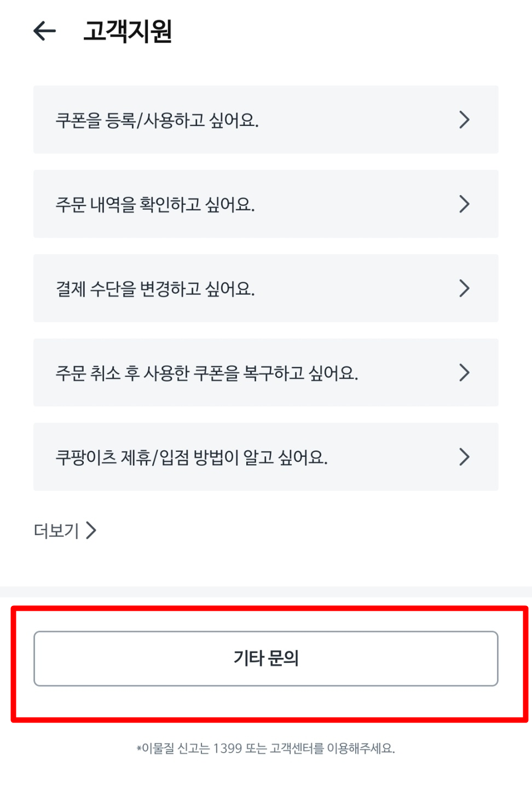This screenshot has width=532, height=797.
Task: Expand the order history help topic
Action: click(266, 204)
